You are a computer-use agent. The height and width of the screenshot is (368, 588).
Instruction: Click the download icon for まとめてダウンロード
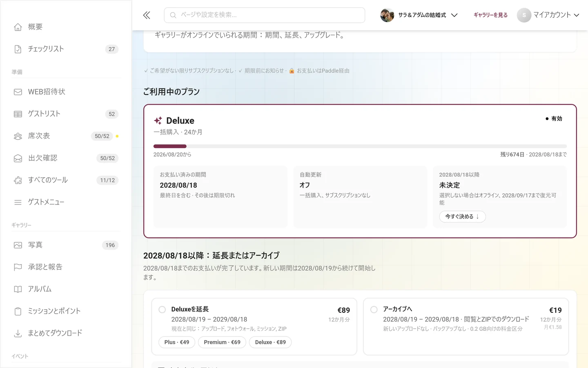[x=18, y=334]
